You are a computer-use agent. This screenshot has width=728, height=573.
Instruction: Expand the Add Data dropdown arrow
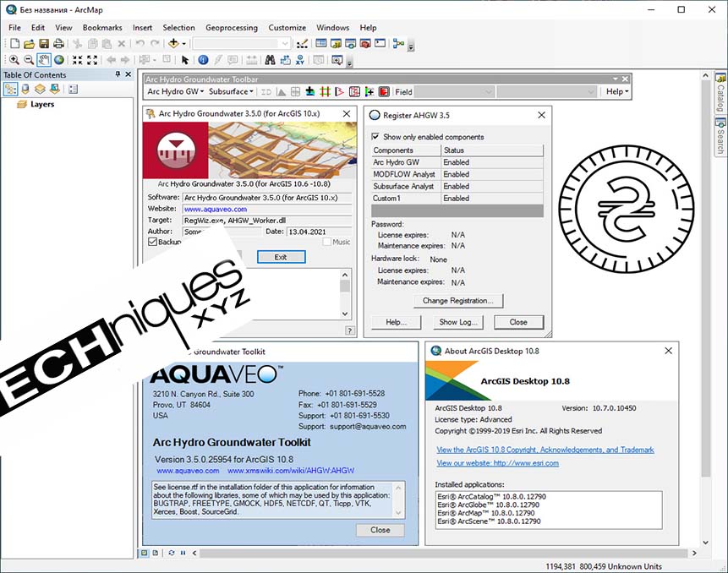pyautogui.click(x=183, y=44)
